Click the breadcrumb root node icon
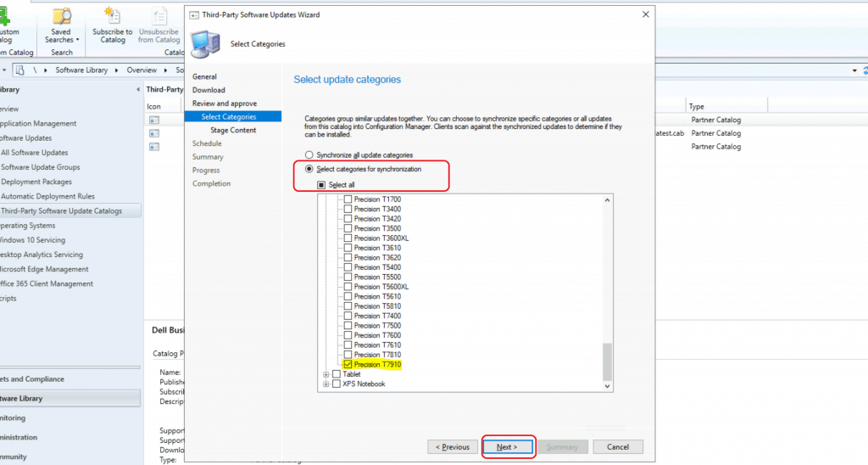Viewport: 868px width, 465px height. click(x=20, y=70)
